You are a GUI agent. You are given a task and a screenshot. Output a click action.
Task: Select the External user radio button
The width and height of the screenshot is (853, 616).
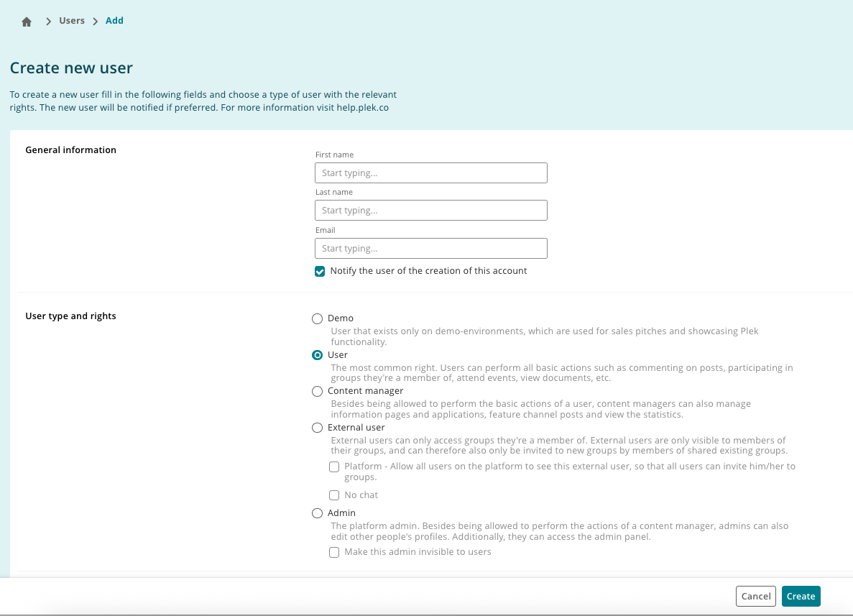317,428
